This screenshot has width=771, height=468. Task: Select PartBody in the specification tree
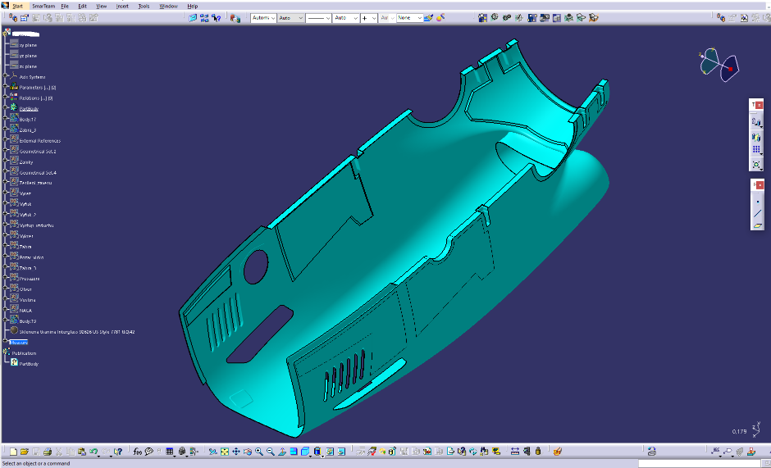click(28, 109)
